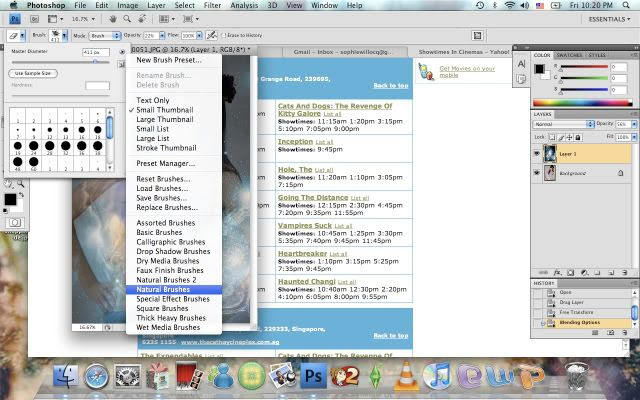Enable Erase to History checkbox

[x=224, y=36]
